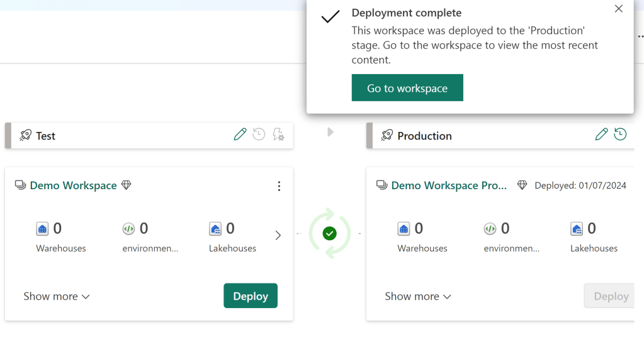Deploy from the Test stage
The width and height of the screenshot is (644, 347).
coord(250,296)
